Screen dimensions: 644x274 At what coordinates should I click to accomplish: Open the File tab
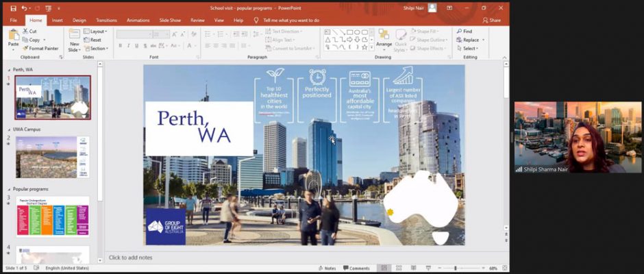[14, 20]
